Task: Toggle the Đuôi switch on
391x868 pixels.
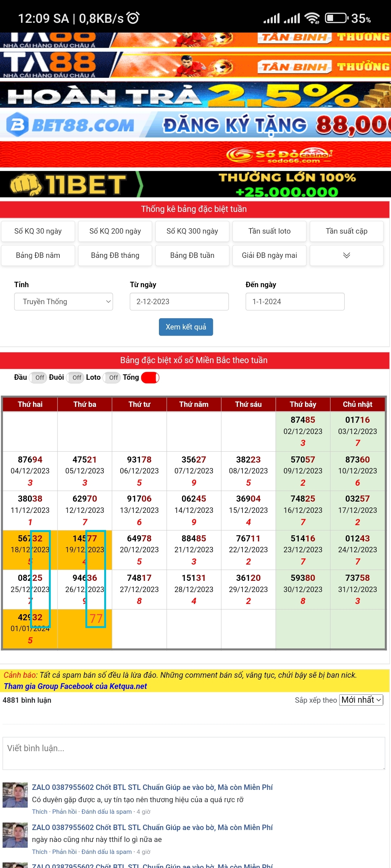Action: (x=75, y=378)
